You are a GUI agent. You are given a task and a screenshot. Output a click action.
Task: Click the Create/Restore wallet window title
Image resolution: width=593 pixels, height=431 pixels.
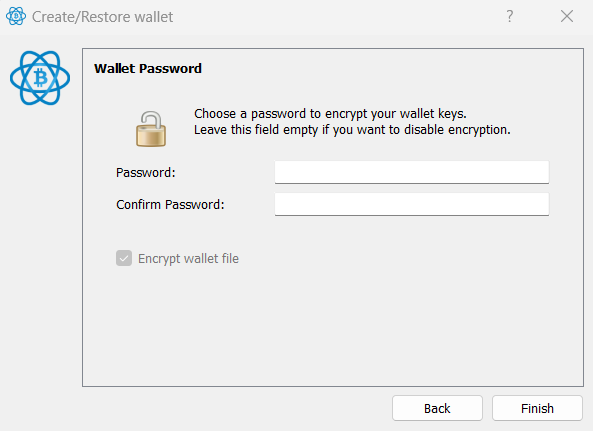tap(102, 17)
